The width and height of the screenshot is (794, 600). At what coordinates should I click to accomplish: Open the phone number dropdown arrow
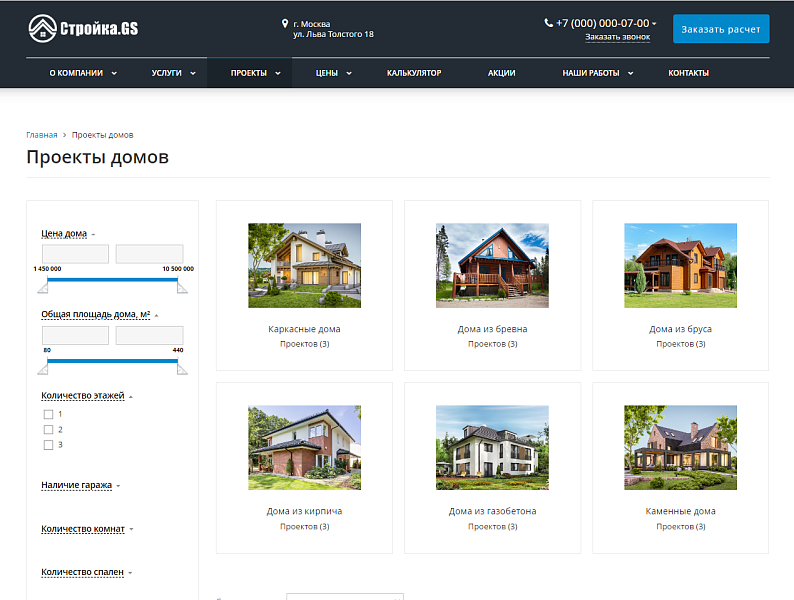[x=654, y=23]
